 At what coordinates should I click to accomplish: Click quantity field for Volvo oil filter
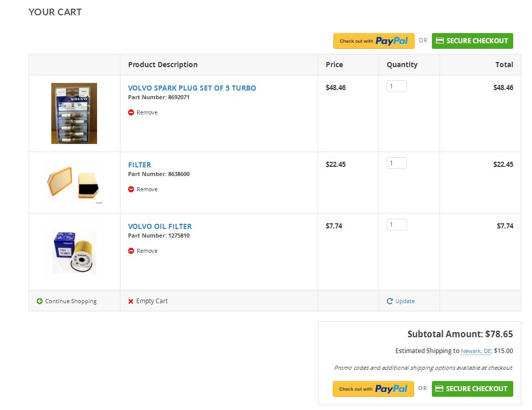point(396,225)
